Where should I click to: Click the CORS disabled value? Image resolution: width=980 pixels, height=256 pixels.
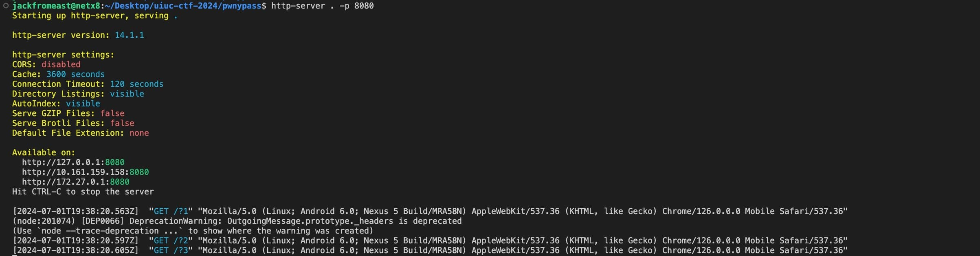[x=61, y=64]
